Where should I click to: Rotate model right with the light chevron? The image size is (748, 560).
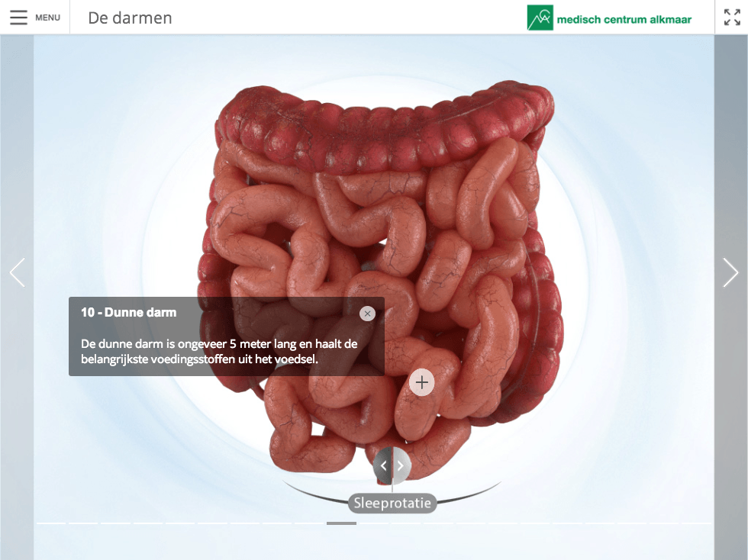401,465
